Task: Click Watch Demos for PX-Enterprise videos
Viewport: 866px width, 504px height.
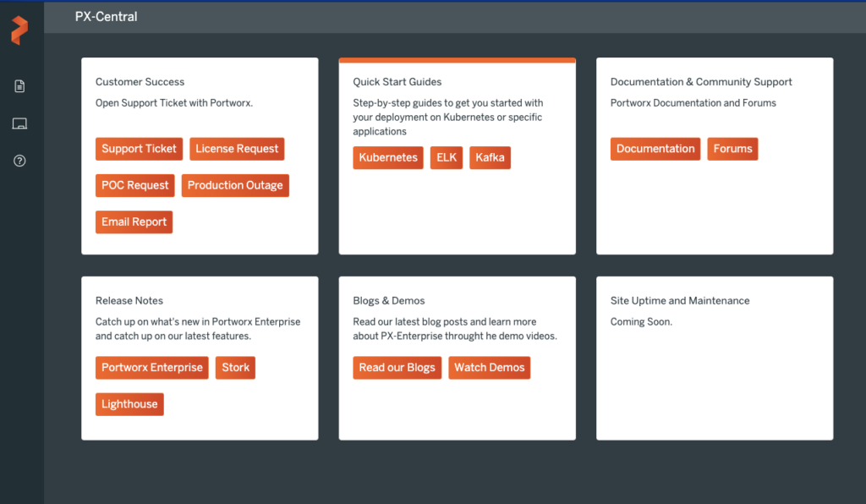Action: pyautogui.click(x=489, y=368)
